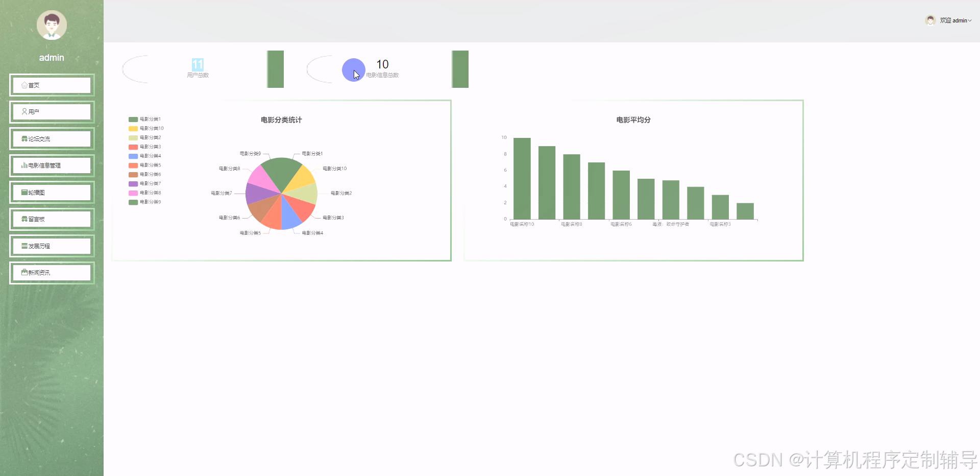
Task: Click the bar above 电影名称3
Action: click(x=720, y=207)
